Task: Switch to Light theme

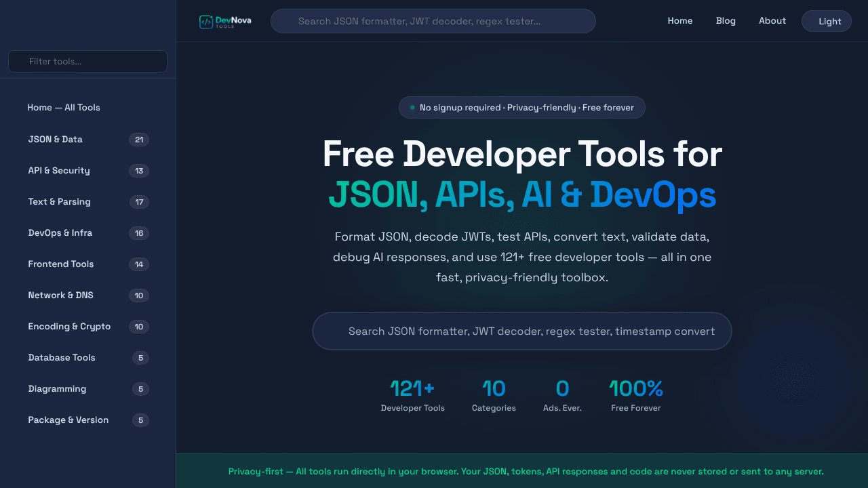Action: point(827,21)
